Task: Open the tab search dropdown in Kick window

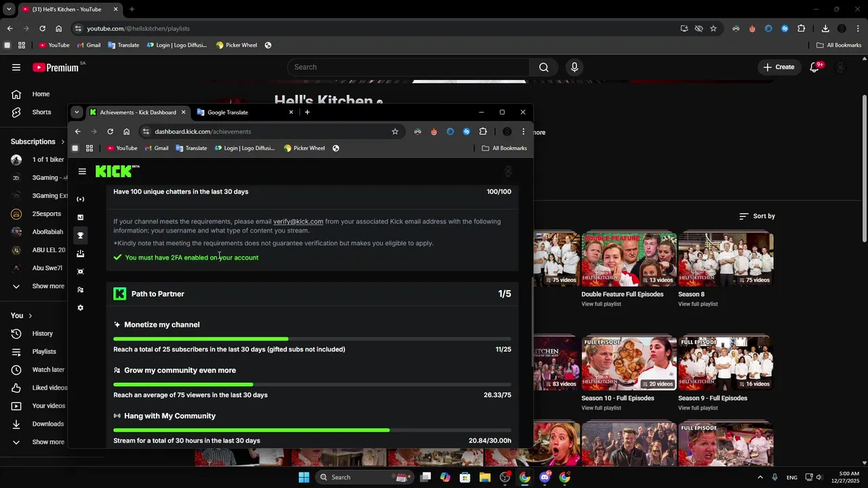Action: click(77, 112)
